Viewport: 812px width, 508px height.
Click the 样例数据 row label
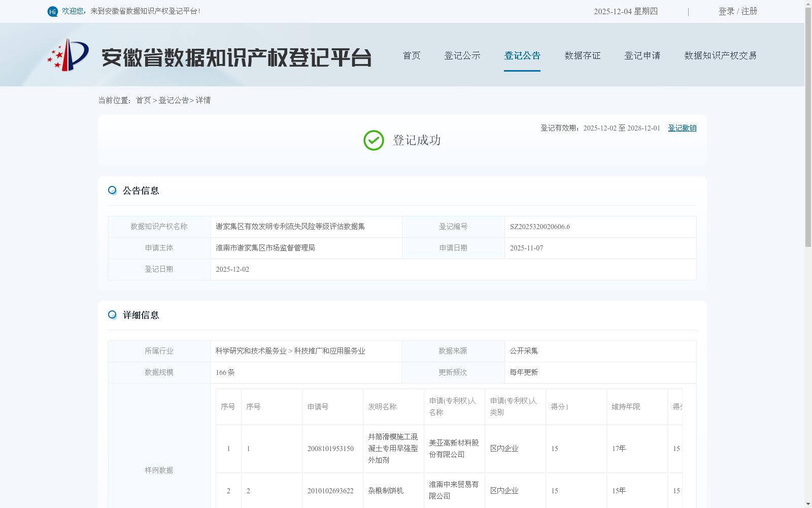pos(159,470)
